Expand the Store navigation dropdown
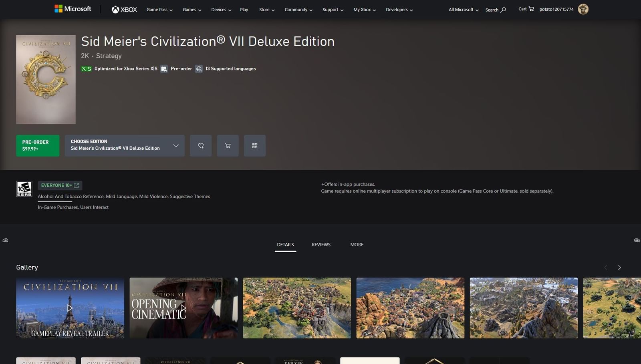Viewport: 641px width, 364px height. [266, 10]
